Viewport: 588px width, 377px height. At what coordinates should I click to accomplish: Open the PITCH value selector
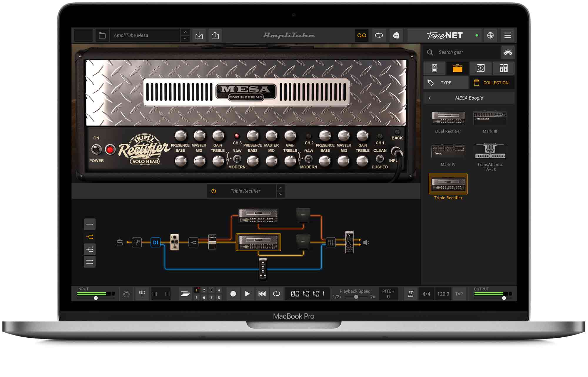(388, 294)
